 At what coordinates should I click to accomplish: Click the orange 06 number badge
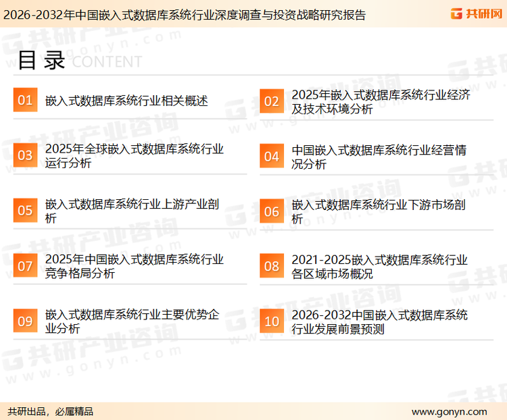(272, 211)
